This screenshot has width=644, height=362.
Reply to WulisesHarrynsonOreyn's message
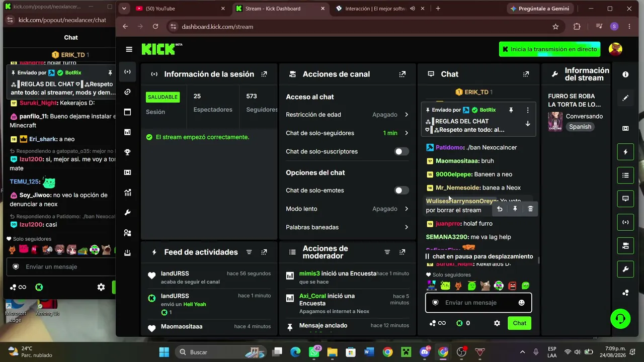click(x=500, y=209)
